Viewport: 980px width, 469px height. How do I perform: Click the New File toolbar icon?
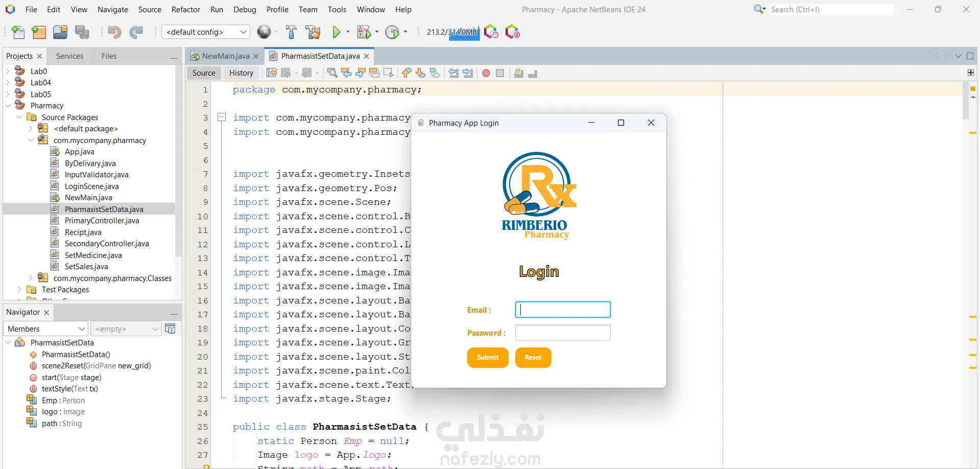[x=18, y=32]
